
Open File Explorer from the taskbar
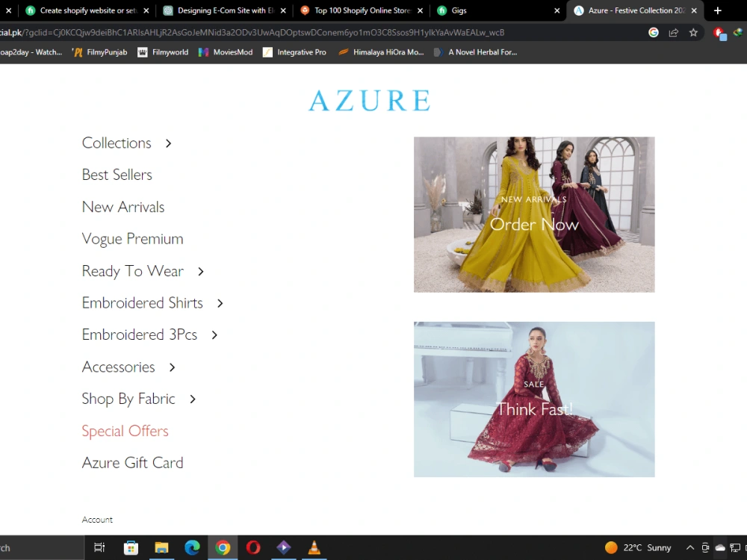coord(161,547)
